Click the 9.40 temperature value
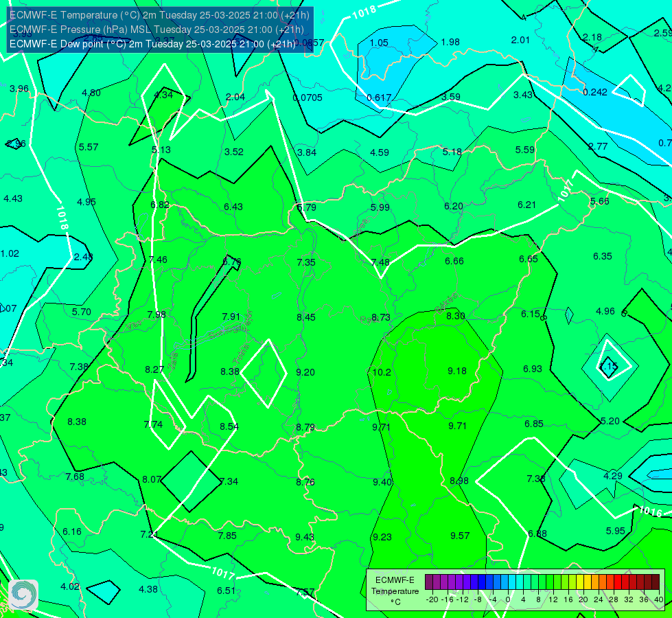The width and height of the screenshot is (672, 618). click(x=382, y=483)
